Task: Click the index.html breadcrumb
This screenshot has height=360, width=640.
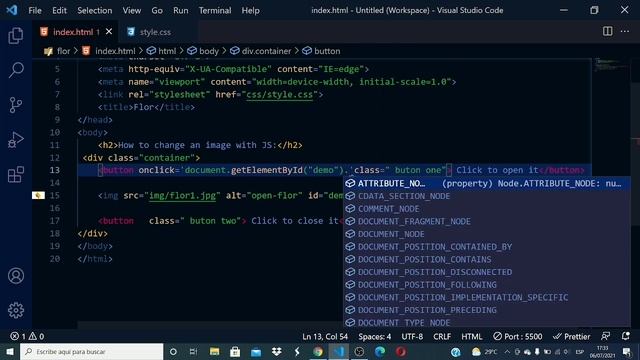Action: tap(109, 51)
